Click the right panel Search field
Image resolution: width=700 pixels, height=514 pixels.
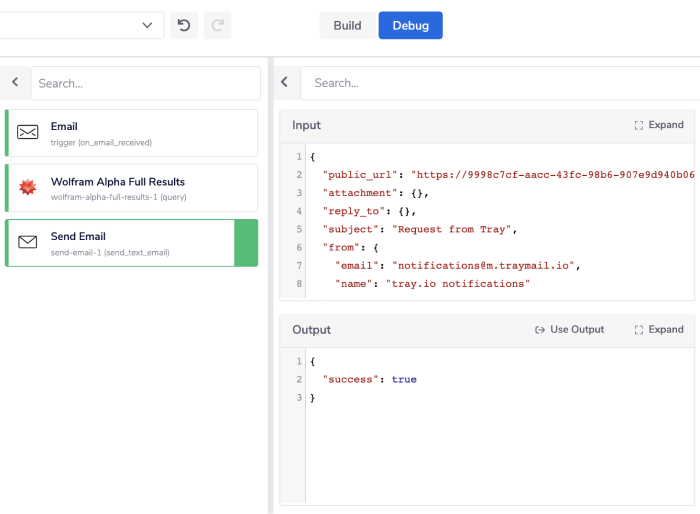pos(500,84)
